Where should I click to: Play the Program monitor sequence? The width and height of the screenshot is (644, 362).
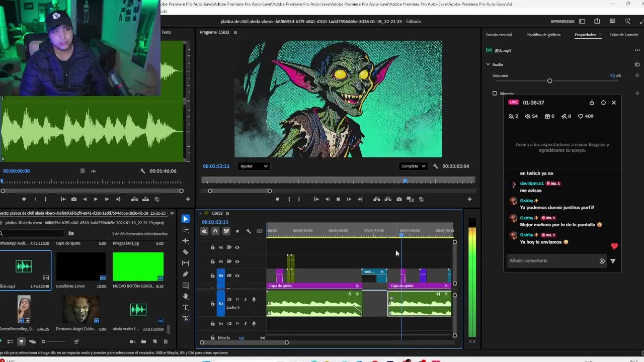pos(338,199)
